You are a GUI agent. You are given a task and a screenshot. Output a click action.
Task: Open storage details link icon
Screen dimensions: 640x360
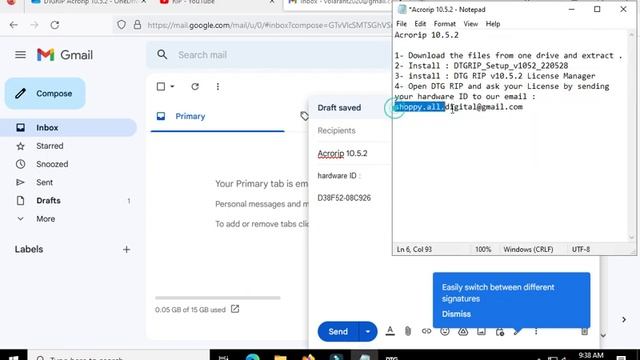pos(235,309)
